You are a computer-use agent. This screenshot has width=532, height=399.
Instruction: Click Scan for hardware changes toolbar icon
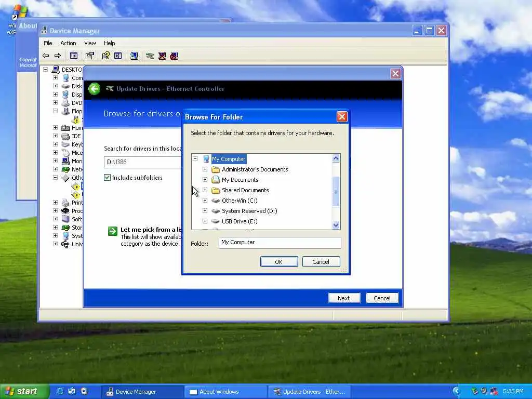tap(134, 56)
